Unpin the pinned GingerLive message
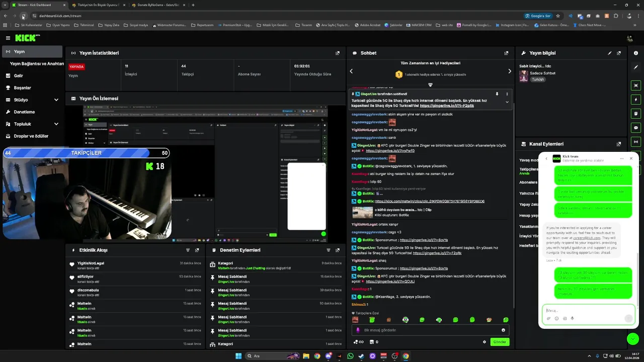 (x=497, y=94)
